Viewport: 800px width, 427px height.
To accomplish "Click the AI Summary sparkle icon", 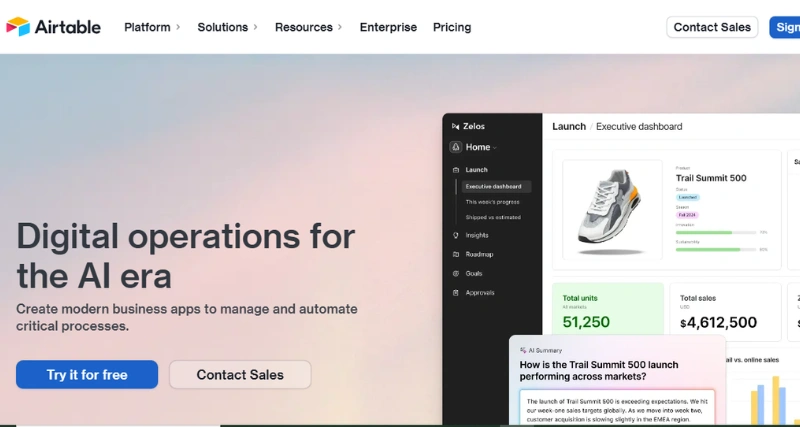I will [x=523, y=350].
